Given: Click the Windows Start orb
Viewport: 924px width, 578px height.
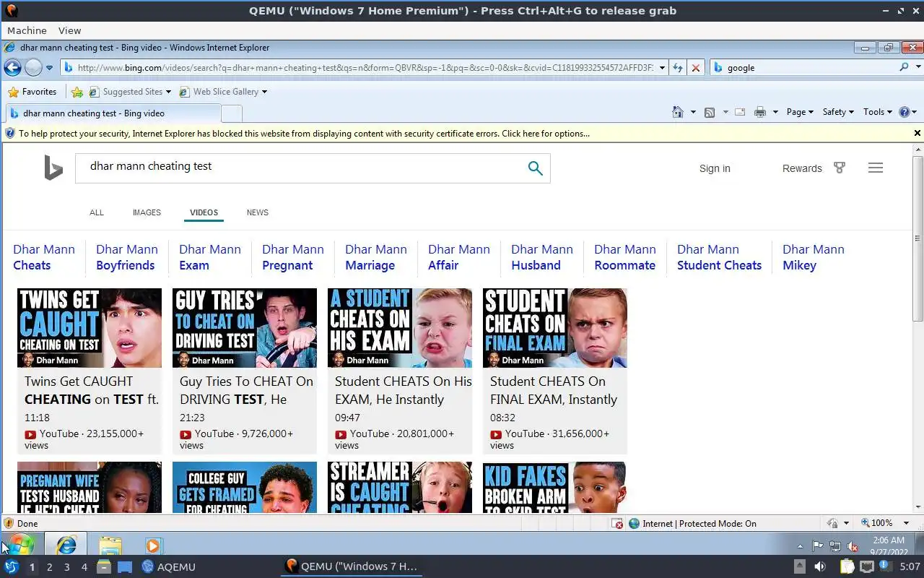Looking at the screenshot, I should [20, 544].
